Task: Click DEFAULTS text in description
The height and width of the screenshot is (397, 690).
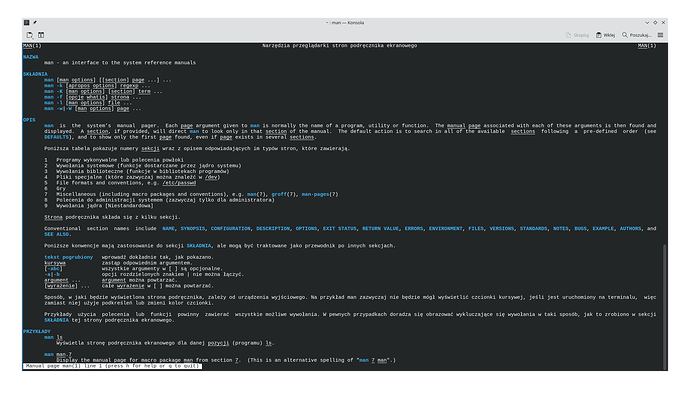Action: click(56, 137)
